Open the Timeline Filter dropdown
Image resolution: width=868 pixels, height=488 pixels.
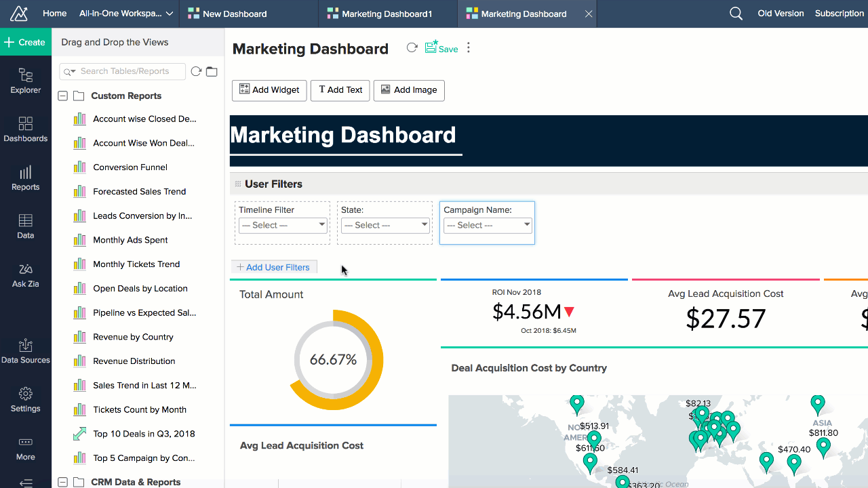click(x=282, y=224)
